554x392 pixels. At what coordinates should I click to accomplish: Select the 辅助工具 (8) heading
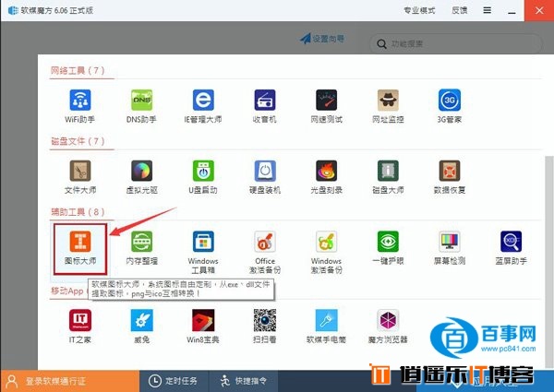pyautogui.click(x=78, y=212)
